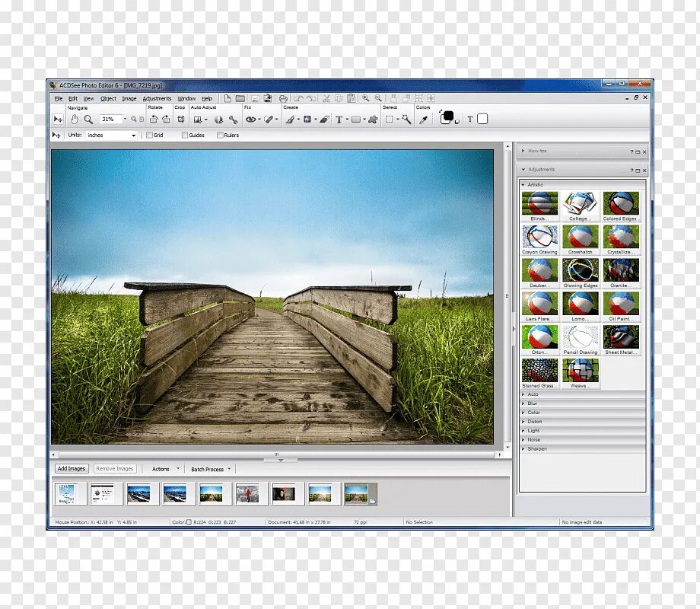Open the zoom percentage dropdown arrow

coord(125,119)
